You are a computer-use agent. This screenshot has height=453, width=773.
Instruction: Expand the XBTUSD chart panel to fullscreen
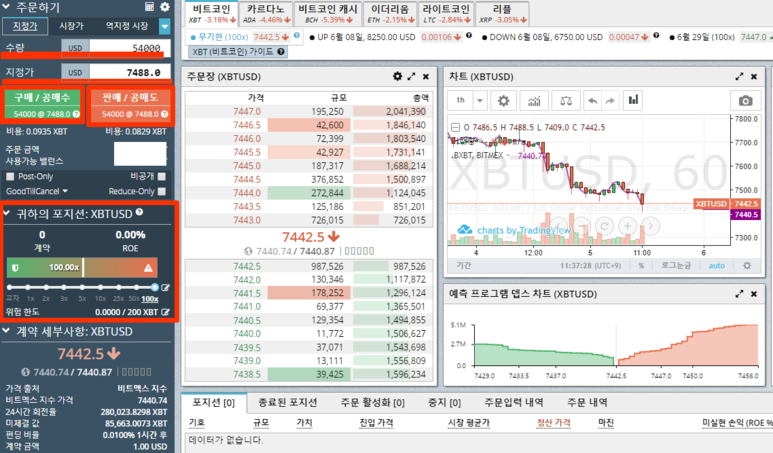click(739, 76)
